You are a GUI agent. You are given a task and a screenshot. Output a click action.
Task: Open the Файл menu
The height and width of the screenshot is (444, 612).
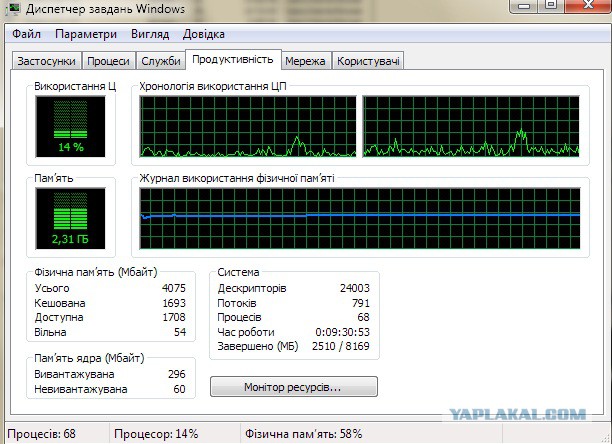tap(26, 34)
